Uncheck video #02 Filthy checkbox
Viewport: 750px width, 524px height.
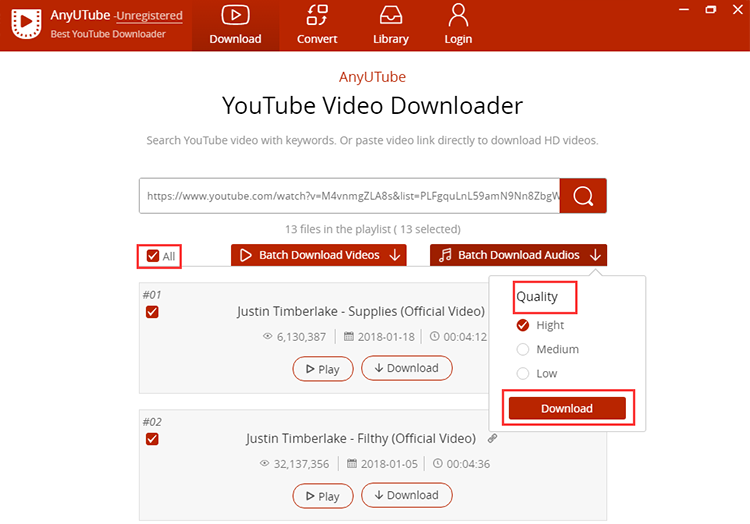point(152,439)
